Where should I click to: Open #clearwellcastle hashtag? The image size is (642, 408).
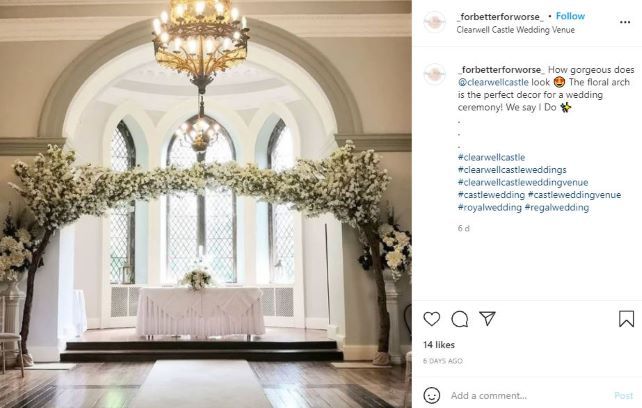click(491, 157)
